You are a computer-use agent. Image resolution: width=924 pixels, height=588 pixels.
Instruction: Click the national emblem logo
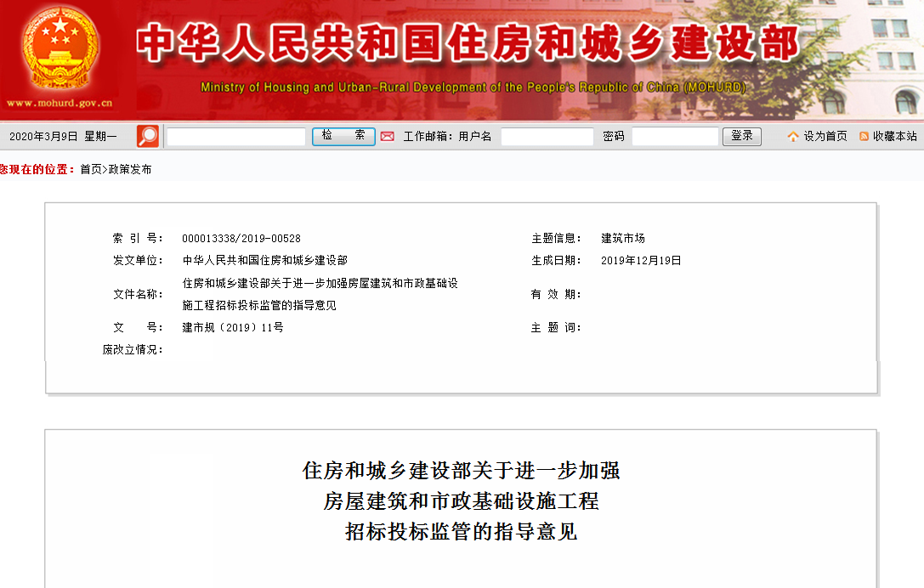coord(60,48)
